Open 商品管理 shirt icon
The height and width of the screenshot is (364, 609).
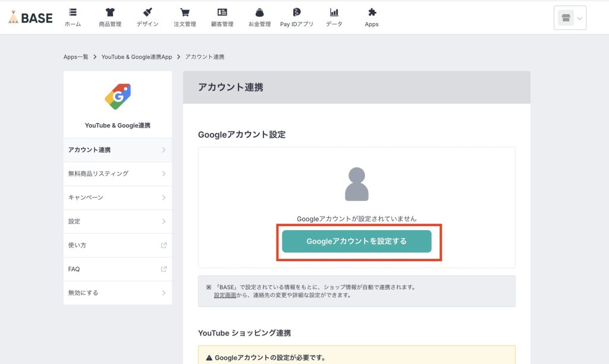110,12
